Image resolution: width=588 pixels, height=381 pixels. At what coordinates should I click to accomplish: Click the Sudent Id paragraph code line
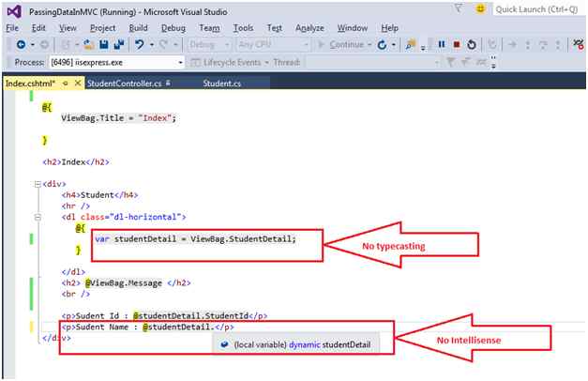click(165, 315)
